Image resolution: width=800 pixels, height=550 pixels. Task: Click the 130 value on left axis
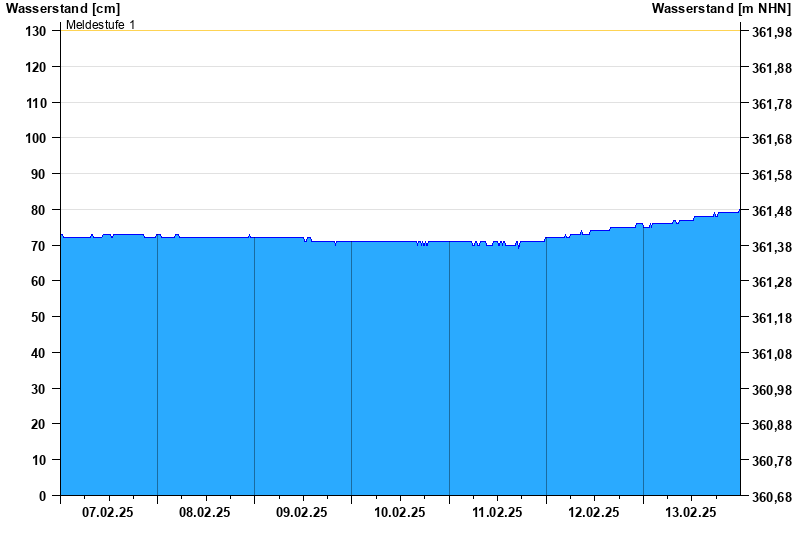coord(36,31)
